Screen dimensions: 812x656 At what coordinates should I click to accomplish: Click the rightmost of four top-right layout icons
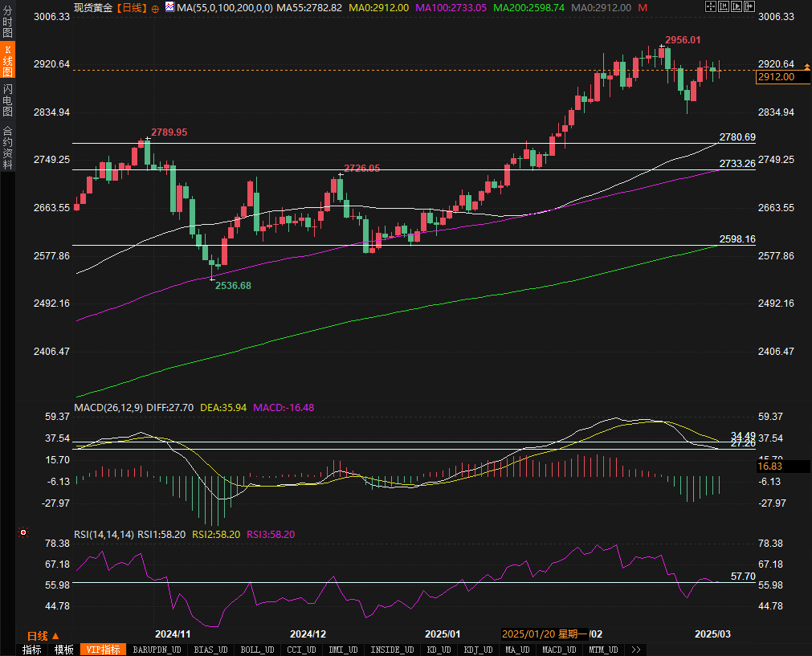[749, 6]
